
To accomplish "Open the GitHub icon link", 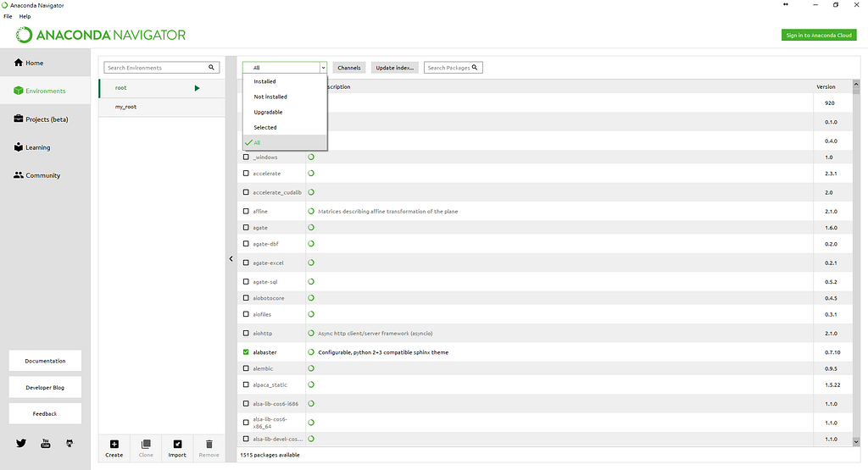I will (x=70, y=443).
